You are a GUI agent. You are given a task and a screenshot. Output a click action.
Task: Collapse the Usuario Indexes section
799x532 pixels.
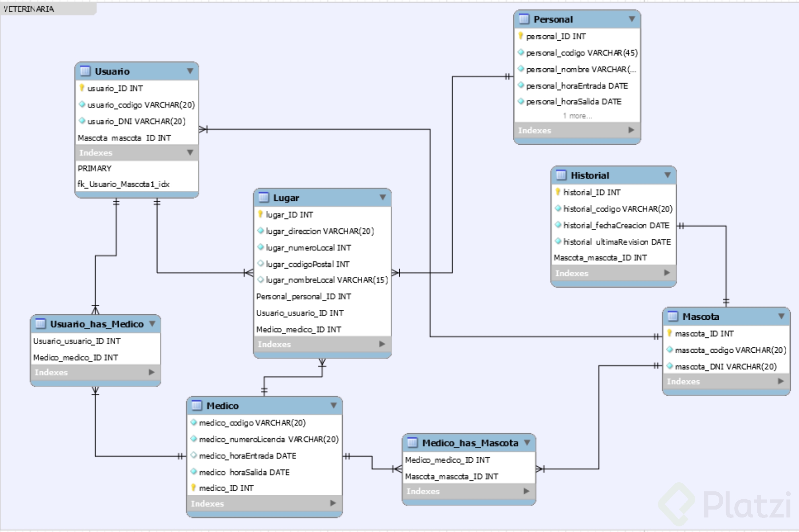point(190,152)
